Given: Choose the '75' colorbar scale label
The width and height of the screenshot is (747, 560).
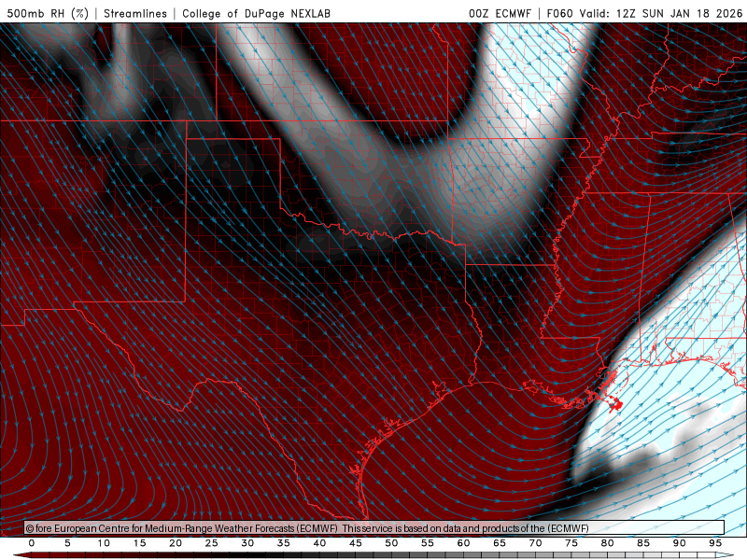Looking at the screenshot, I should (571, 543).
